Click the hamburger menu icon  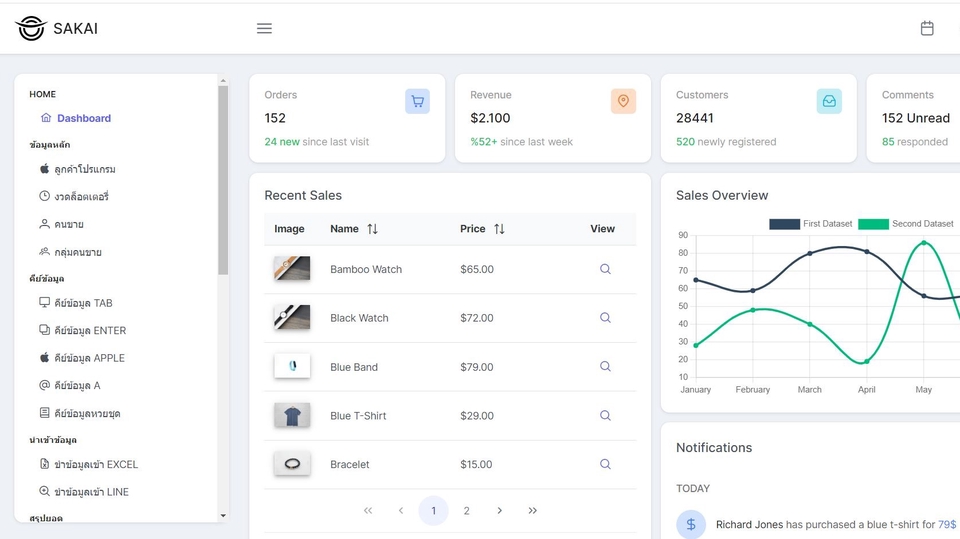(x=264, y=28)
